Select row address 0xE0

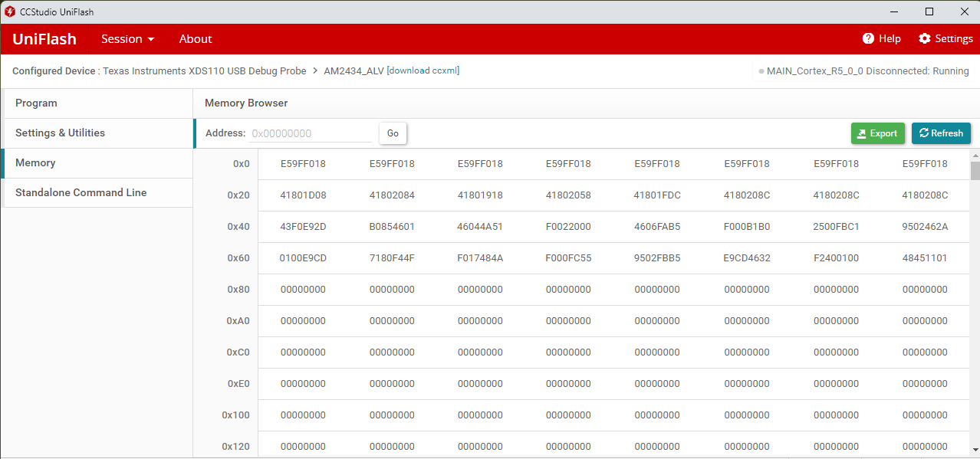tap(238, 384)
